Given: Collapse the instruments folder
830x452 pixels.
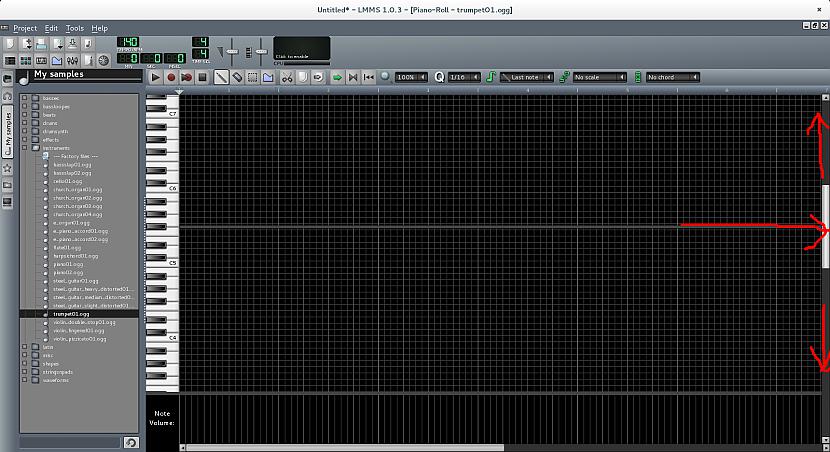Looking at the screenshot, I should (24, 148).
